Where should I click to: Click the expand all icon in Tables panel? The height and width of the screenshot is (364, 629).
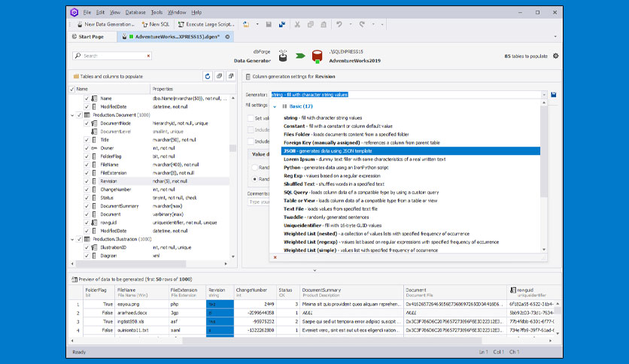[219, 76]
